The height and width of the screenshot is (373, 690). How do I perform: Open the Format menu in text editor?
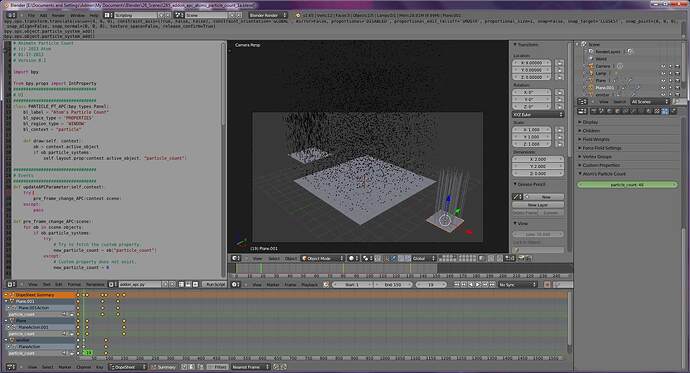pos(74,285)
